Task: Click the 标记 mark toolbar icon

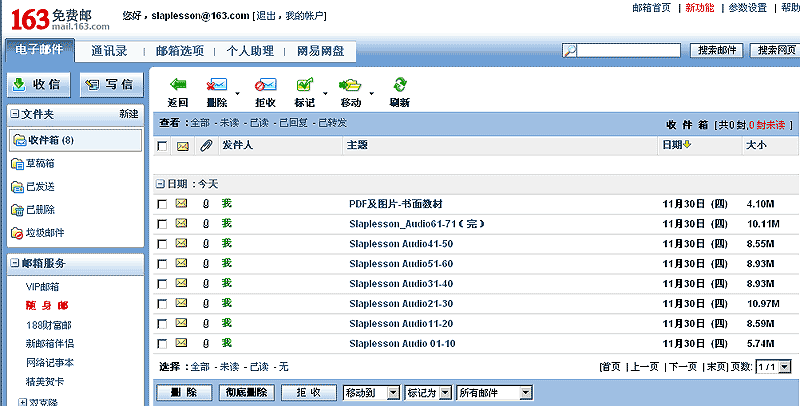Action: pyautogui.click(x=305, y=86)
